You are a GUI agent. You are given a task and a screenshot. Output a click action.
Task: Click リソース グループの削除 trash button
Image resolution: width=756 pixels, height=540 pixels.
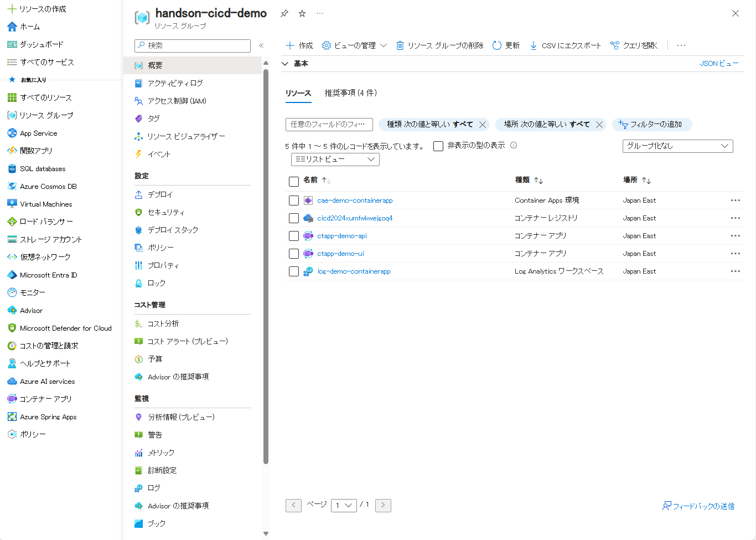pos(439,45)
